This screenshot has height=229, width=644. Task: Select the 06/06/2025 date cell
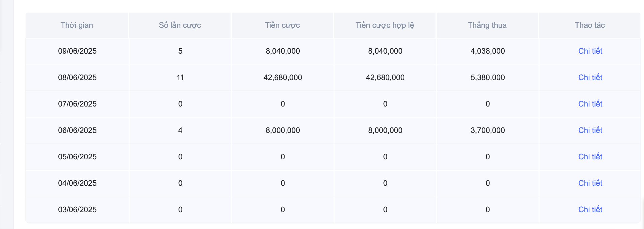point(77,130)
